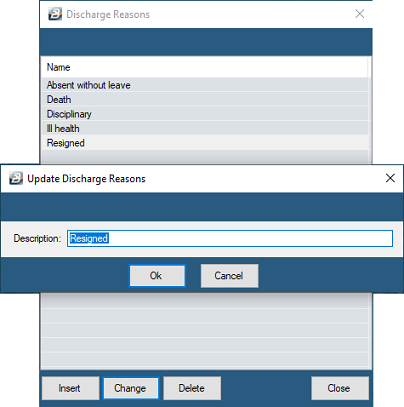Click the Close button at bottom right

[340, 388]
